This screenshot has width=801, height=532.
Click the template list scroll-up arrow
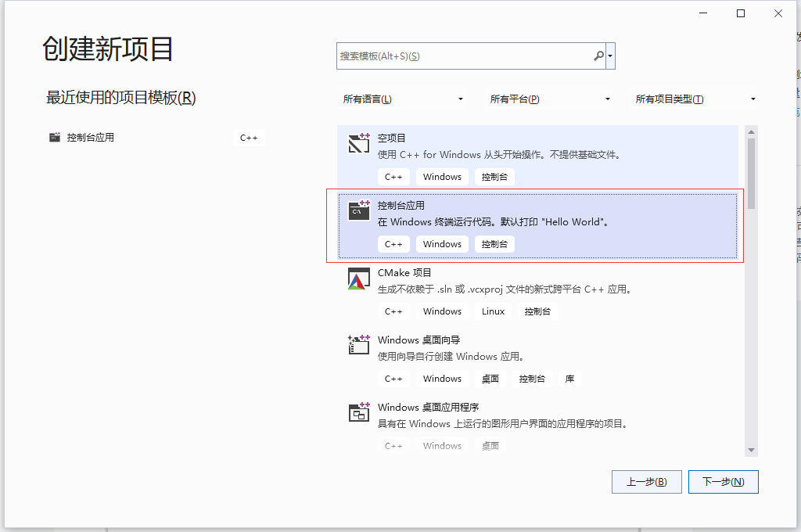751,132
